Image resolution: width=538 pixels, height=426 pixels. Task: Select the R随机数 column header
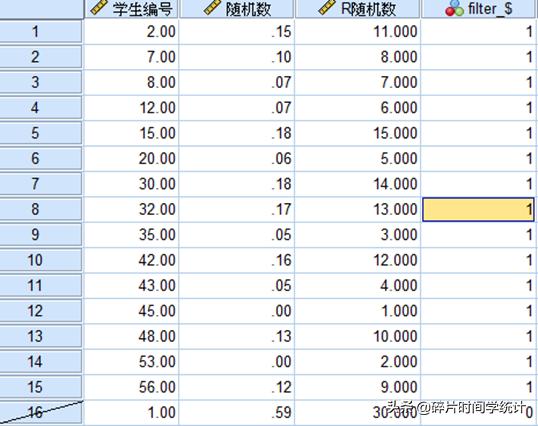(x=357, y=9)
